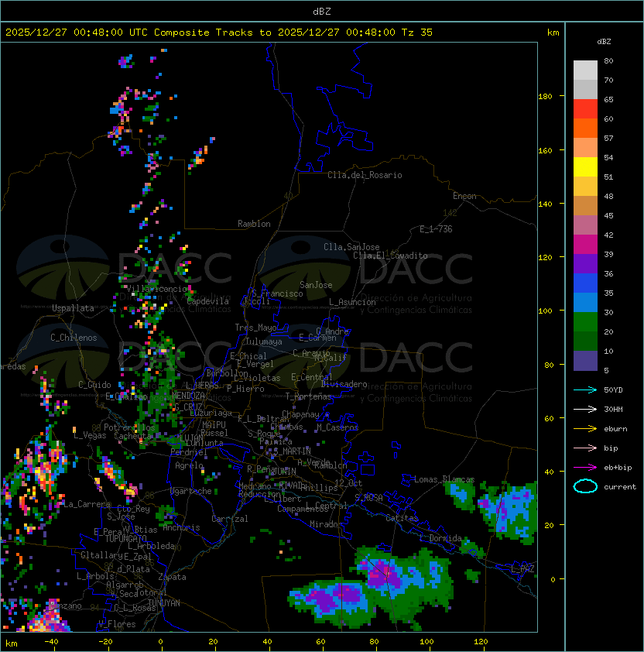The height and width of the screenshot is (652, 644).
Task: Click the 'TUNUYAN' map label
Action: [164, 603]
